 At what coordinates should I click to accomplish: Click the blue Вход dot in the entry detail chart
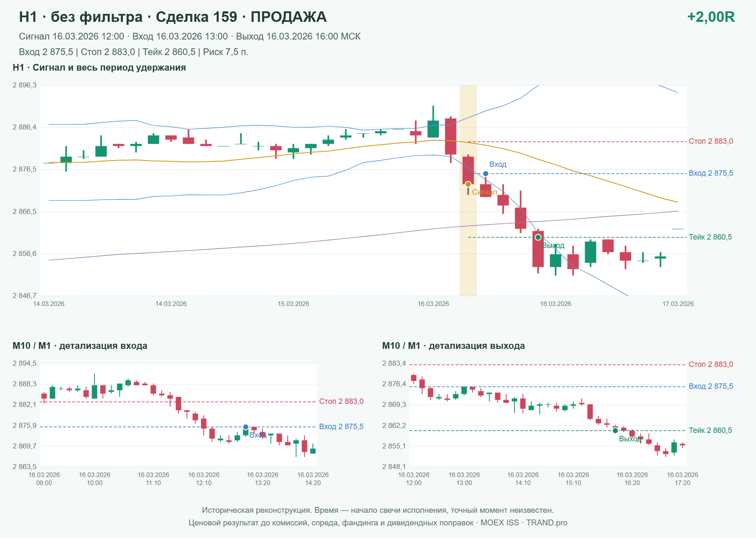click(246, 427)
